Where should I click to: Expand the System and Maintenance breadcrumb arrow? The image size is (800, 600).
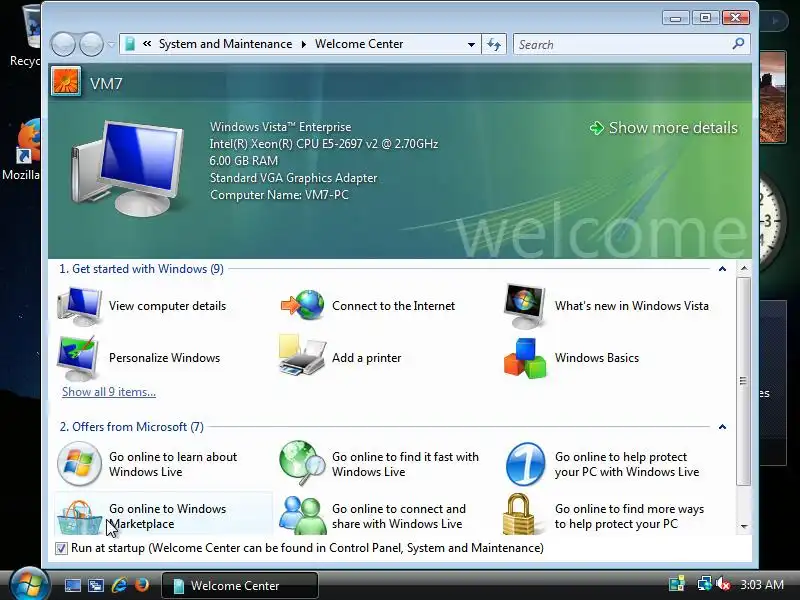click(x=304, y=44)
